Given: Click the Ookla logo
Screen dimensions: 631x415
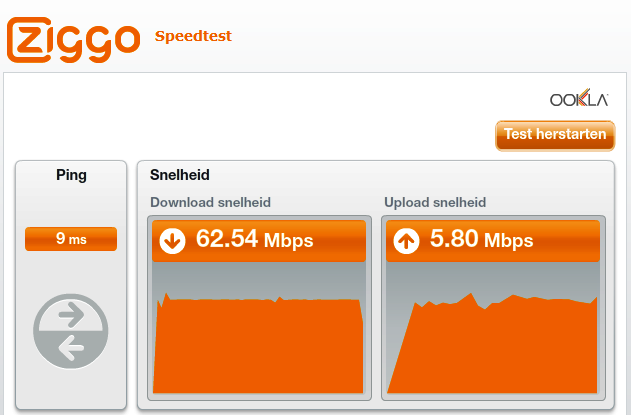Looking at the screenshot, I should (579, 98).
